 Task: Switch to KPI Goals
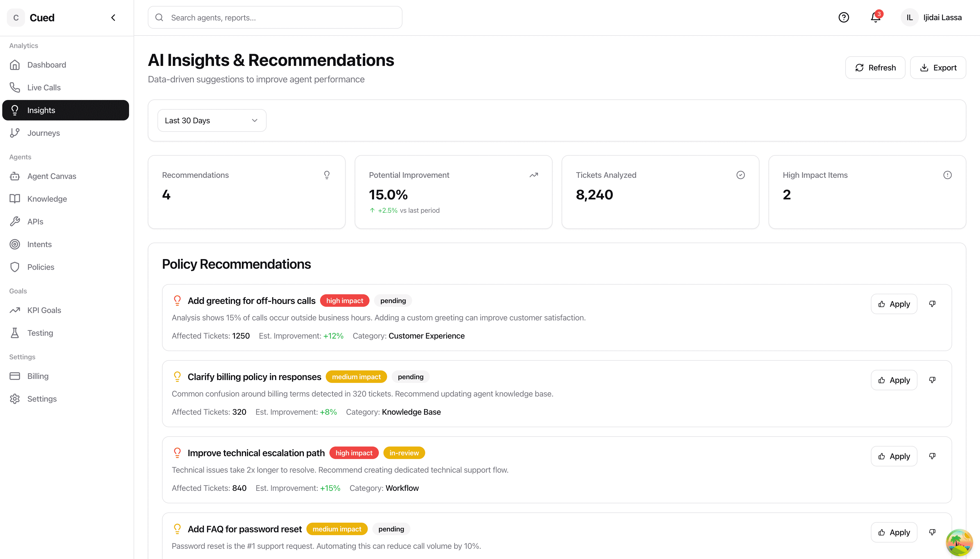44,310
